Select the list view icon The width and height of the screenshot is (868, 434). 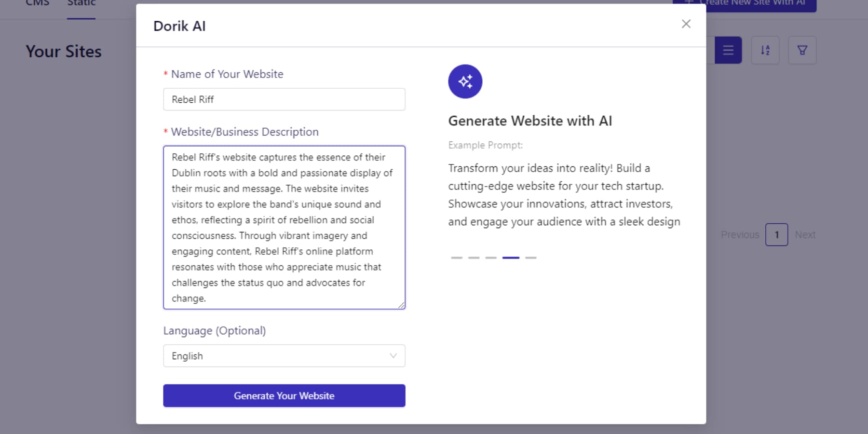[728, 50]
